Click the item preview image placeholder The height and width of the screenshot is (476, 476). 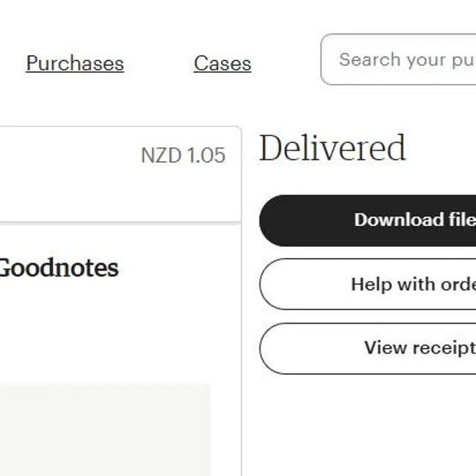coord(105,430)
